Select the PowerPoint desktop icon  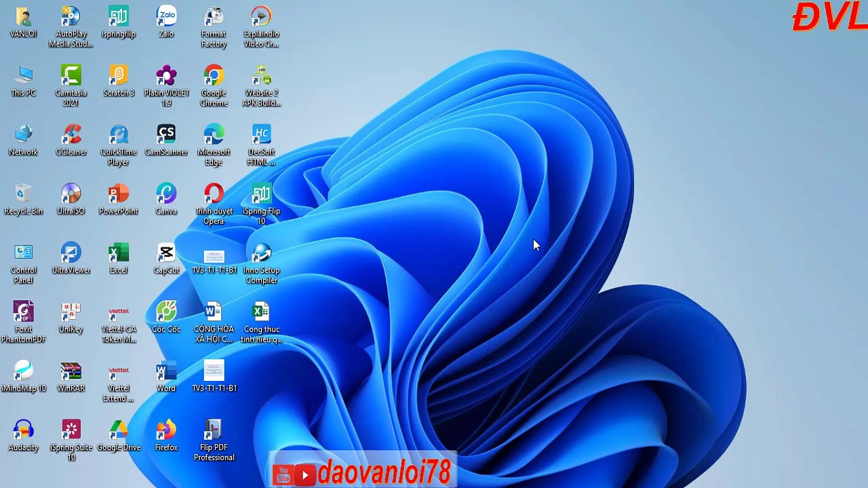click(119, 199)
